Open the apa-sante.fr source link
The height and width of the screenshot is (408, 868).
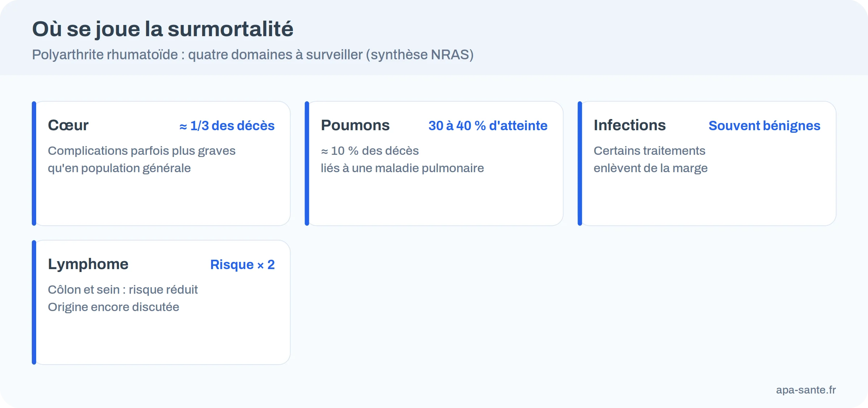pos(806,390)
